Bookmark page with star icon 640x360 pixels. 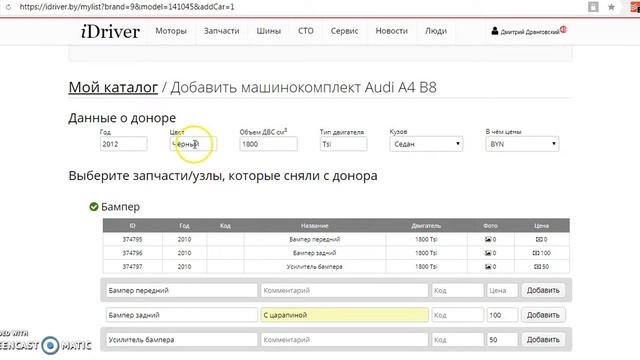tap(611, 7)
